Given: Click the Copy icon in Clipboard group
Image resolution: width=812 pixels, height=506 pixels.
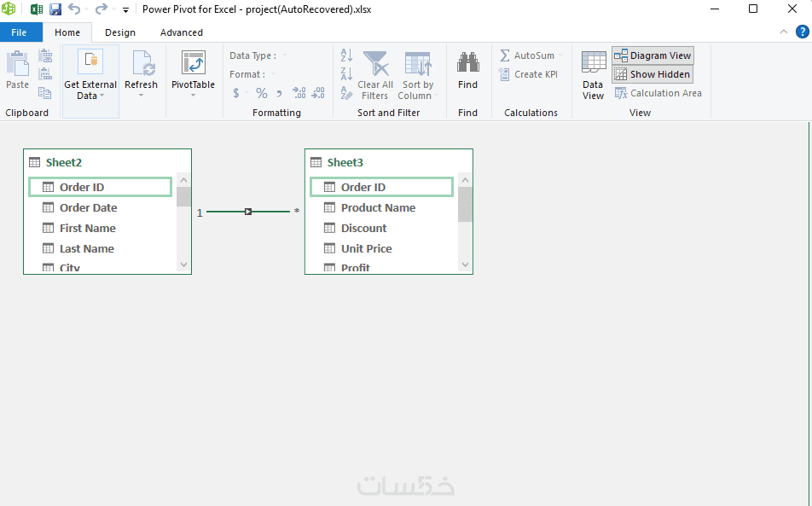Looking at the screenshot, I should [x=45, y=93].
